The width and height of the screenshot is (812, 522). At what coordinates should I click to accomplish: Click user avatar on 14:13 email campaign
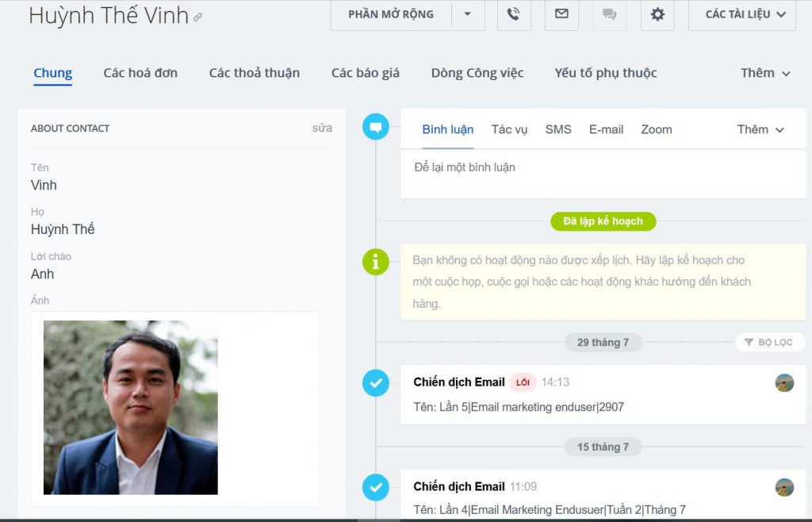(x=784, y=383)
